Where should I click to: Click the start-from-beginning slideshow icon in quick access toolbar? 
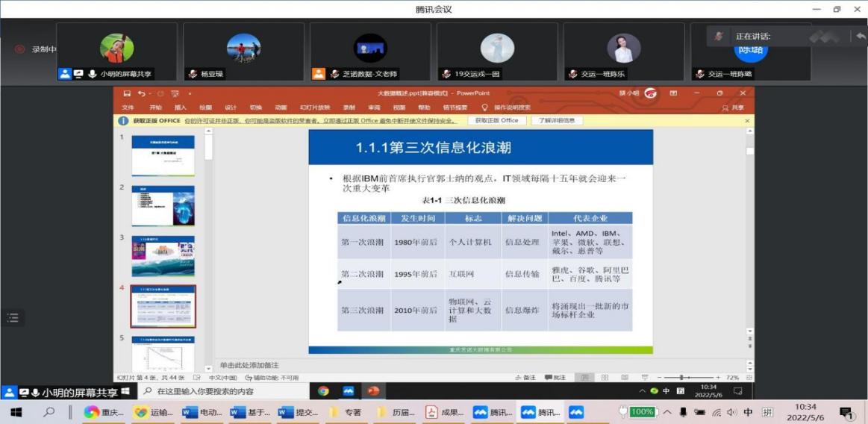[175, 93]
